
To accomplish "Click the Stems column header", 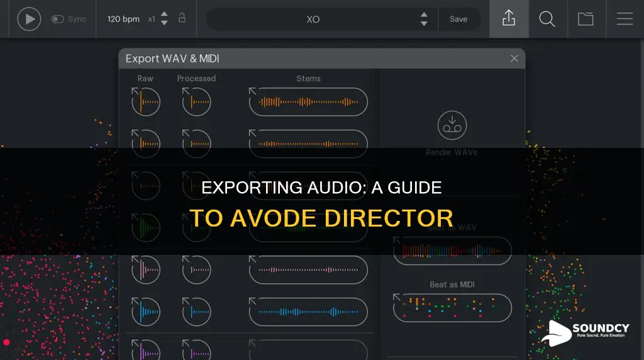I will (308, 79).
